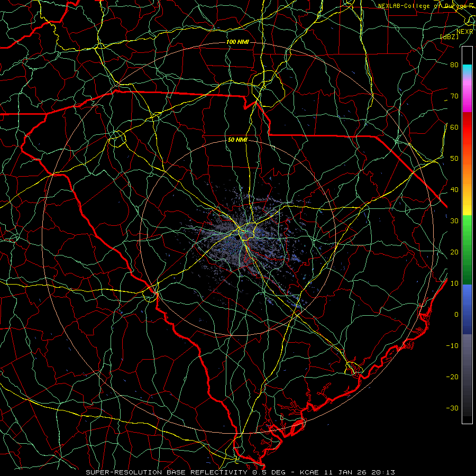The width and height of the screenshot is (476, 476).
Task: Click the green band of the reflectivity color bar
Action: tap(467, 250)
